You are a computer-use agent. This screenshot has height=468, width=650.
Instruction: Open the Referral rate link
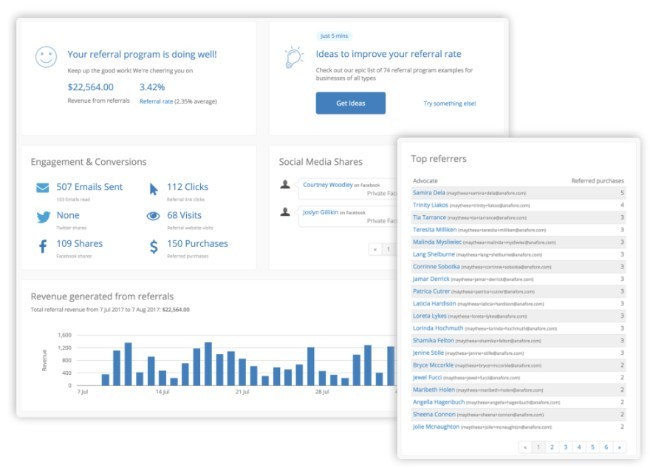point(156,101)
